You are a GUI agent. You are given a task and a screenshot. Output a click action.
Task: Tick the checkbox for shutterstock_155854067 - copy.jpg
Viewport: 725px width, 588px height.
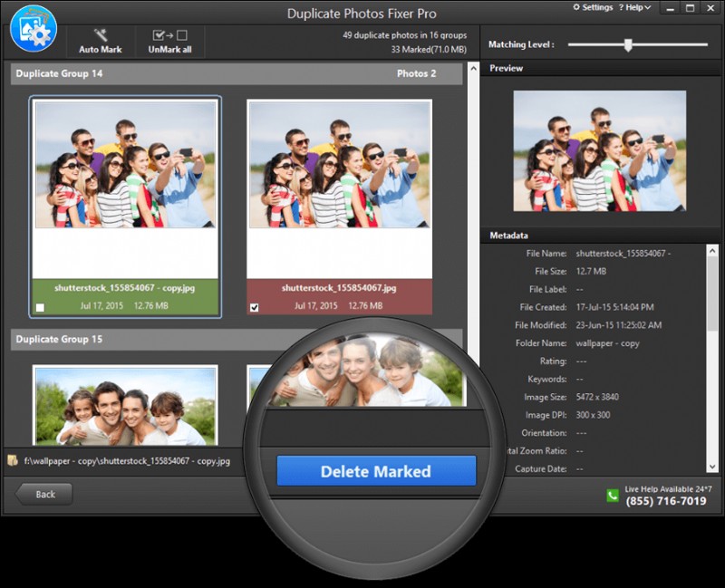tap(40, 307)
